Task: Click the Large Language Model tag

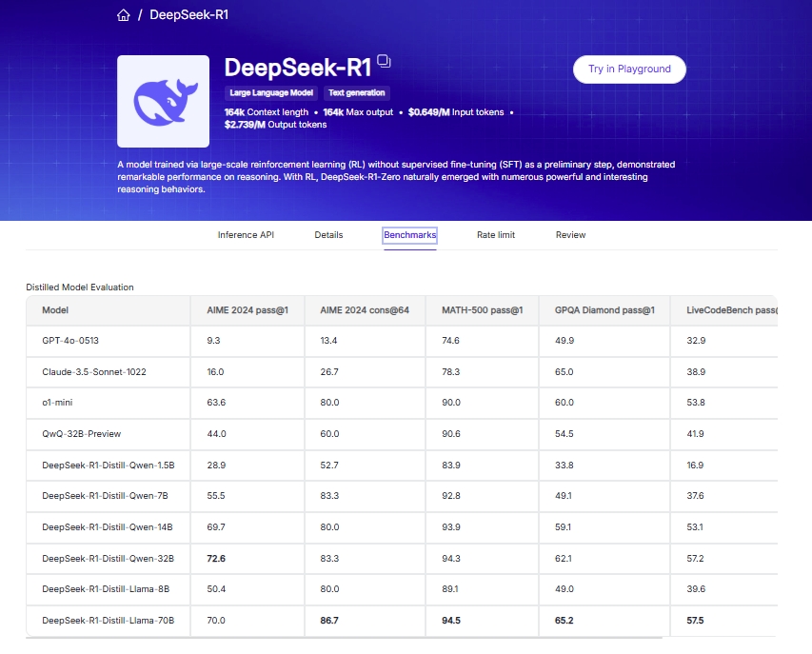Action: 271,93
